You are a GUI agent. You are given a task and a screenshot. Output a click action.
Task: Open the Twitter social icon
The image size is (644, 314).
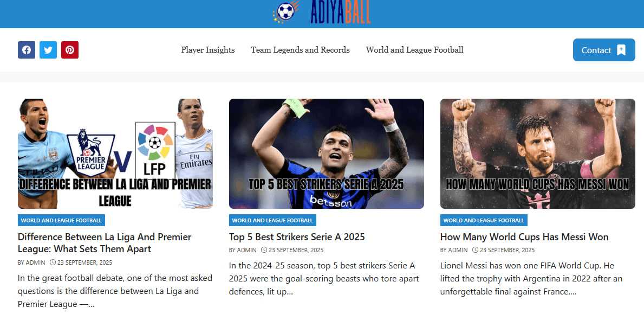coord(48,50)
